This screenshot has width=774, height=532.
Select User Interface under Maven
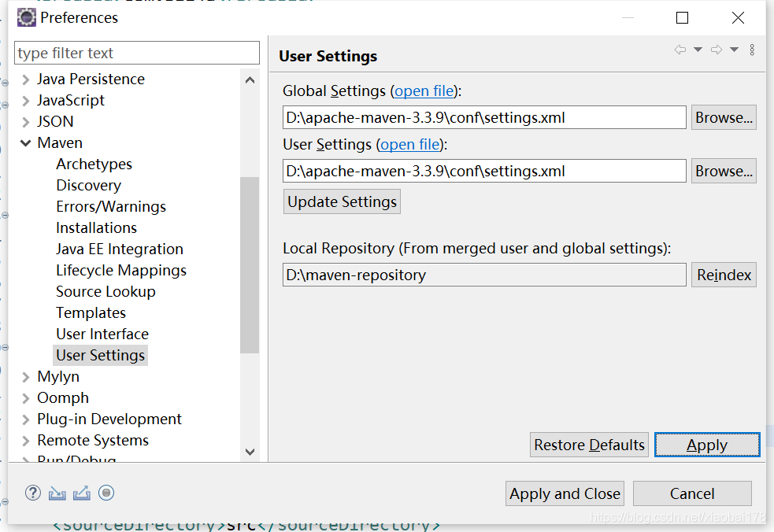point(102,334)
